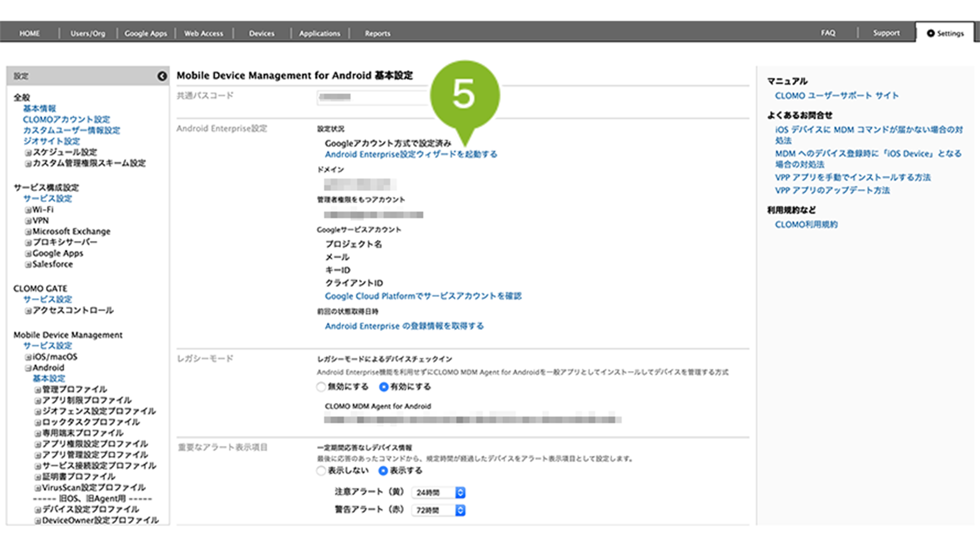Select 表示する alert radio button

click(383, 471)
